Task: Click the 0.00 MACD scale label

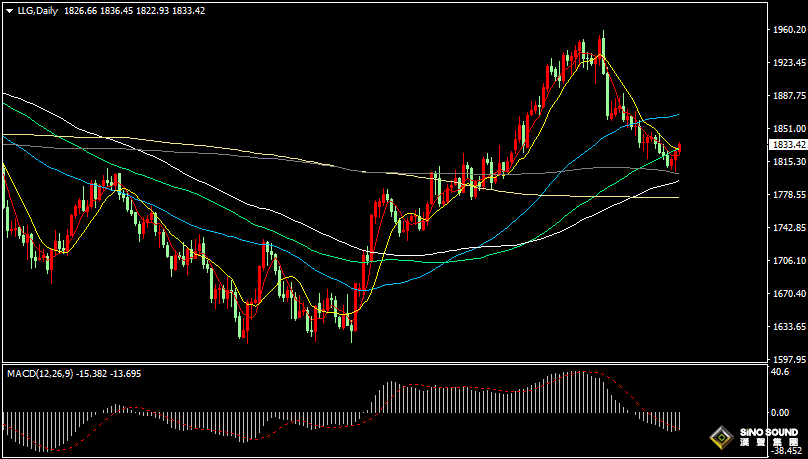Action: (782, 413)
